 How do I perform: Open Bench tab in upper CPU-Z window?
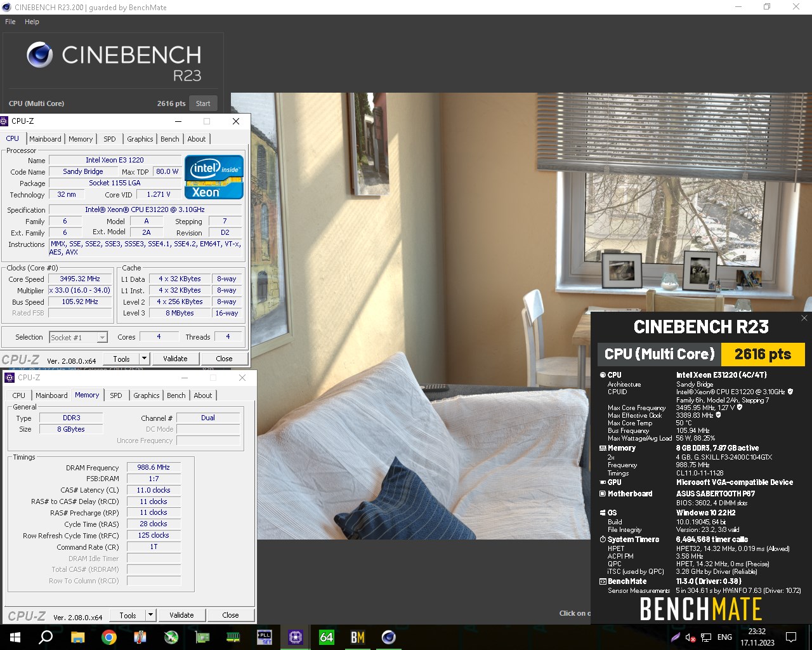[169, 139]
